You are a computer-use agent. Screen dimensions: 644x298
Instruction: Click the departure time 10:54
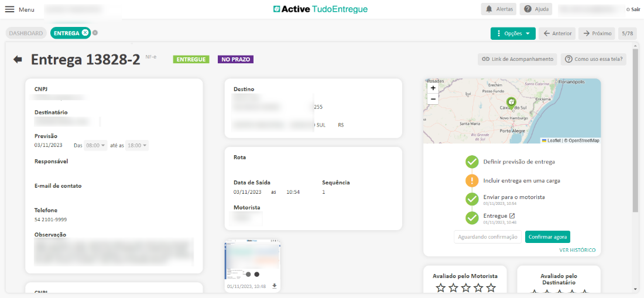[x=293, y=191]
